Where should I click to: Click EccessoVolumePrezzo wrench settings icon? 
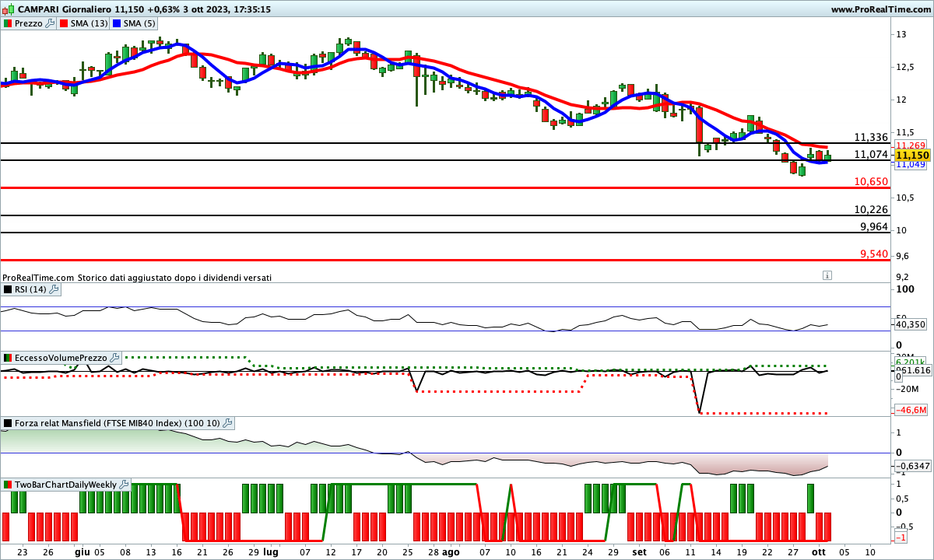(114, 358)
